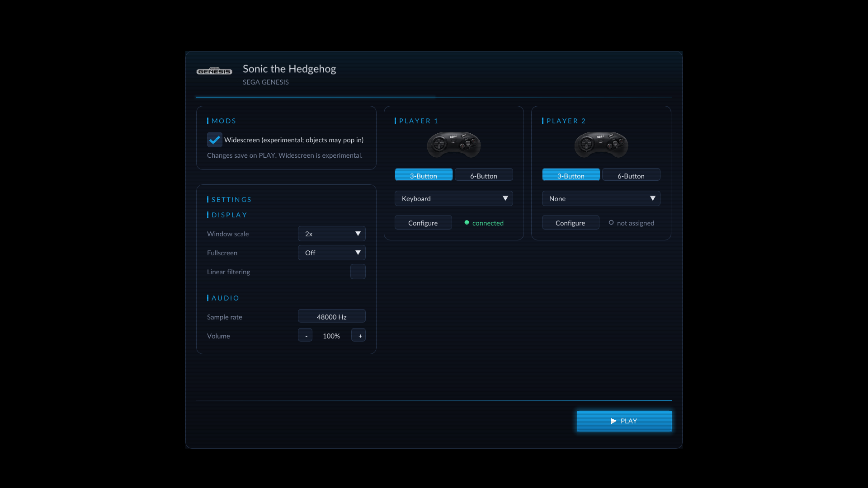Click the Player 1 controller image
This screenshot has width=868, height=488.
point(454,144)
